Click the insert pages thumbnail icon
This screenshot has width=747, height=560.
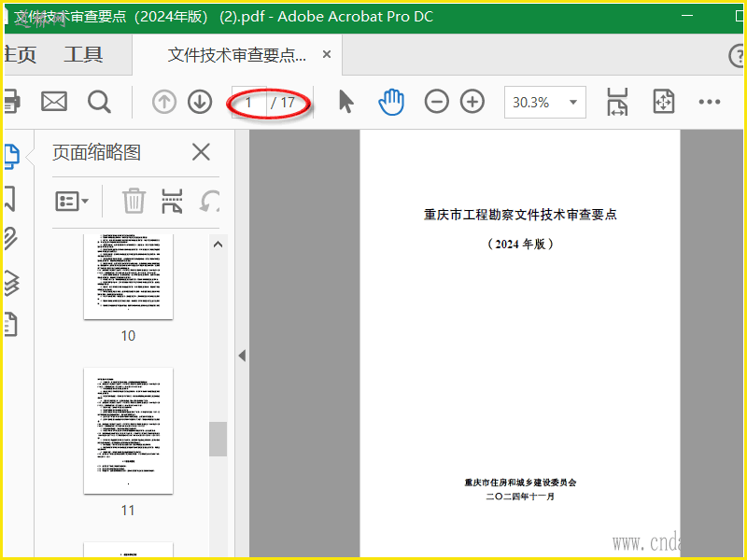[x=172, y=201]
